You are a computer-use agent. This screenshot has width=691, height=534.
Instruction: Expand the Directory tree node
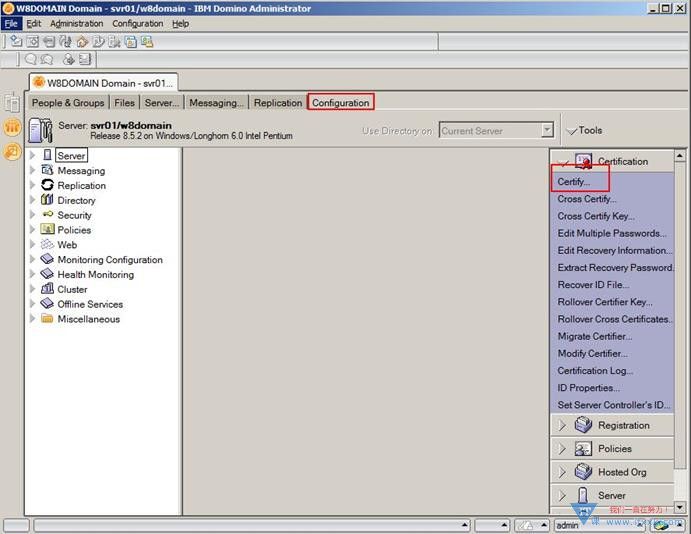tap(32, 200)
